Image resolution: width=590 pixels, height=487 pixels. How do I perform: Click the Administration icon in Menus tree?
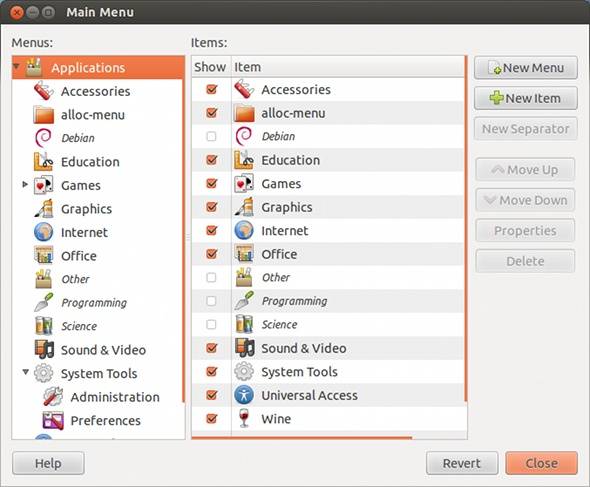tap(53, 396)
